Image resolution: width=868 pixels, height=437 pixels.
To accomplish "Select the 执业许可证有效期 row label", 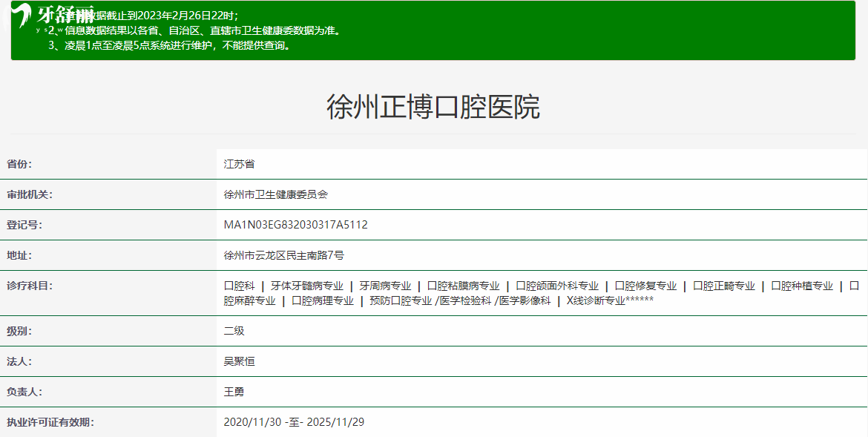I will pyautogui.click(x=50, y=422).
